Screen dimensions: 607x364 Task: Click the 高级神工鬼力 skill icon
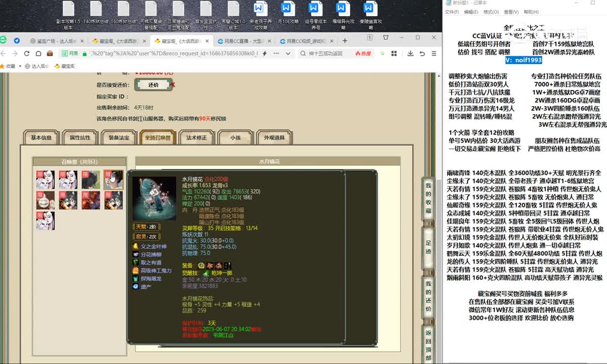tap(136, 270)
